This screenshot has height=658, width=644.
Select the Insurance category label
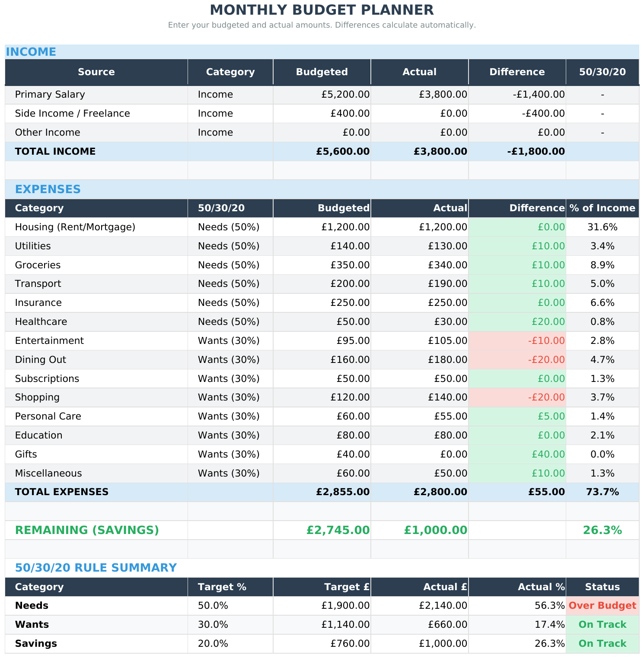click(x=96, y=303)
